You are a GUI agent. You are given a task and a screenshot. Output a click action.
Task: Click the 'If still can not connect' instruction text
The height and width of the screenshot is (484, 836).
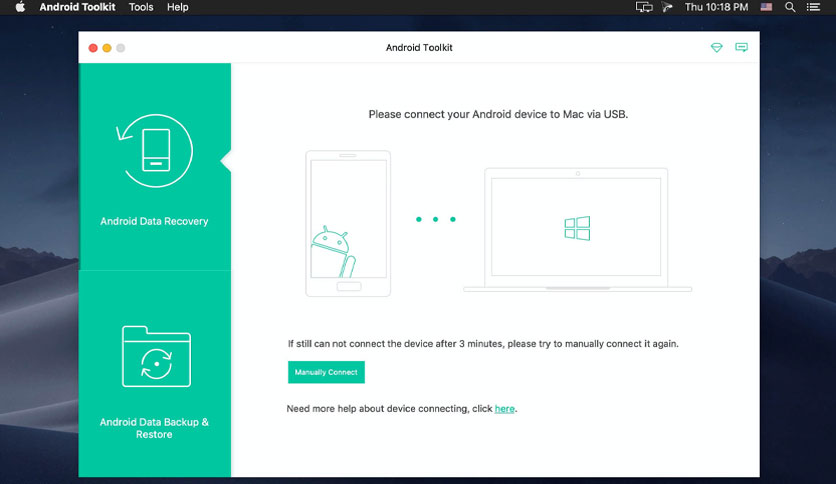pos(483,344)
